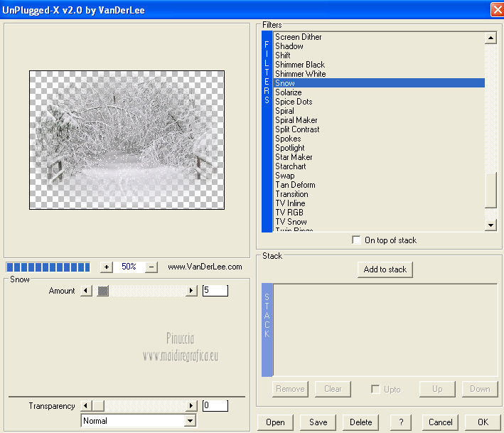The width and height of the screenshot is (504, 433).
Task: Click the Remove stack button
Action: point(290,389)
